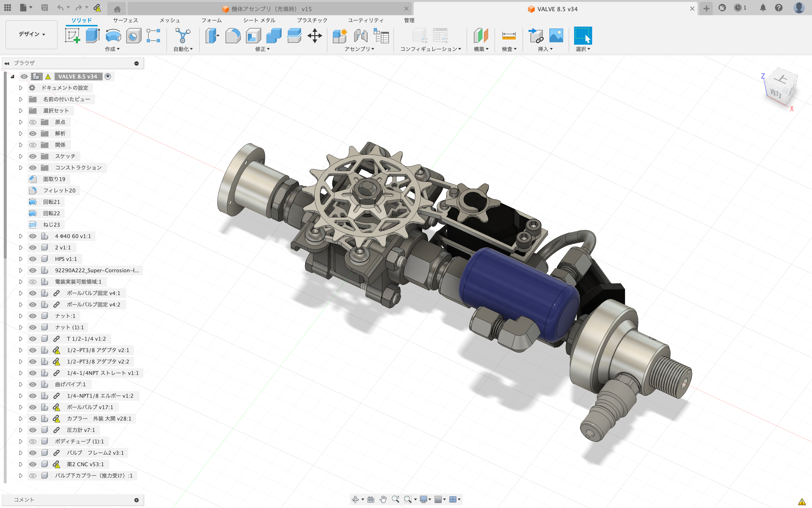Expand the 曲げパイプ:1 tree node
The height and width of the screenshot is (508, 812).
pos(21,384)
